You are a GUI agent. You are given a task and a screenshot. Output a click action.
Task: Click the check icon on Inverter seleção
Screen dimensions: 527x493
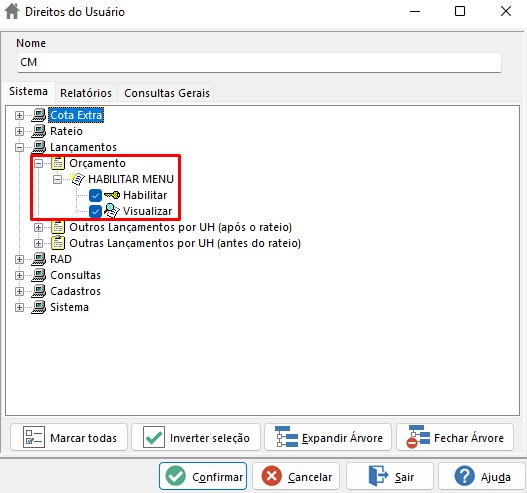click(x=154, y=437)
